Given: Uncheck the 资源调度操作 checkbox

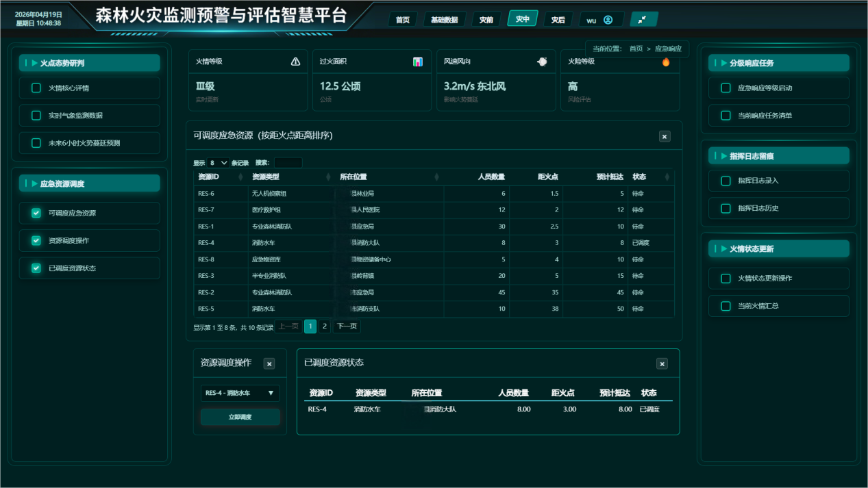Looking at the screenshot, I should point(36,241).
